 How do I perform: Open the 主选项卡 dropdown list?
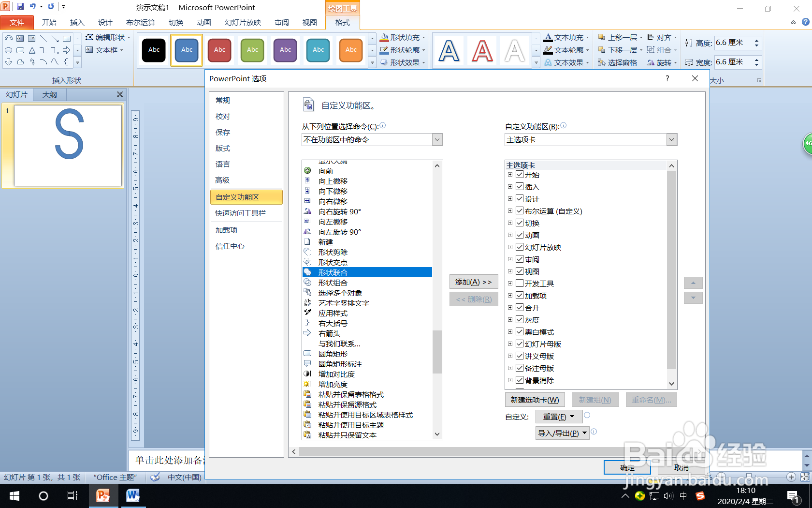[671, 140]
